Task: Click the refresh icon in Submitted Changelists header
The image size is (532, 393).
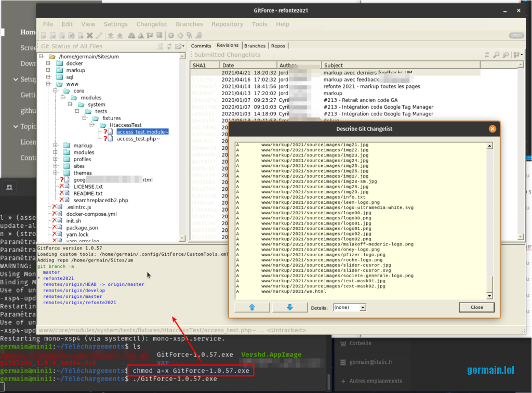Action: click(487, 55)
